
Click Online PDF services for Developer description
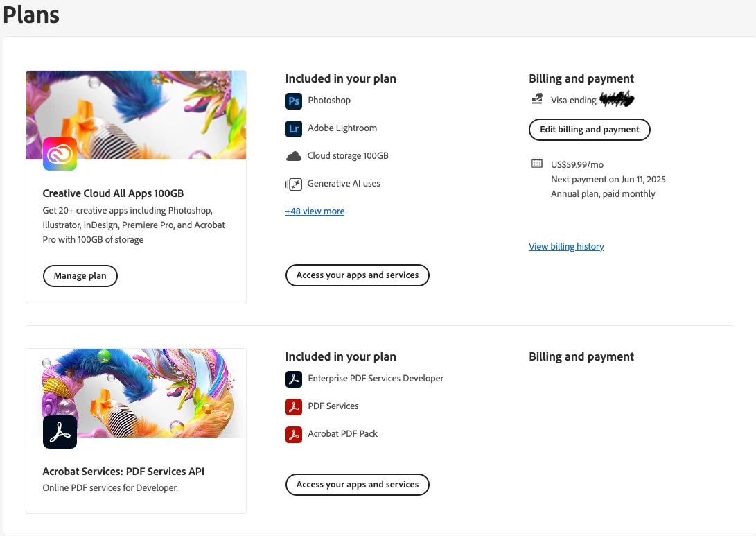(110, 487)
